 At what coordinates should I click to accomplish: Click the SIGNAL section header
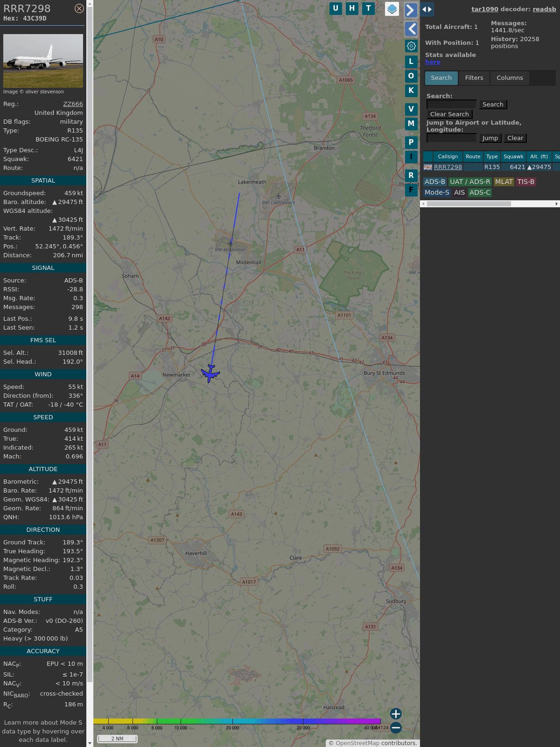(43, 268)
